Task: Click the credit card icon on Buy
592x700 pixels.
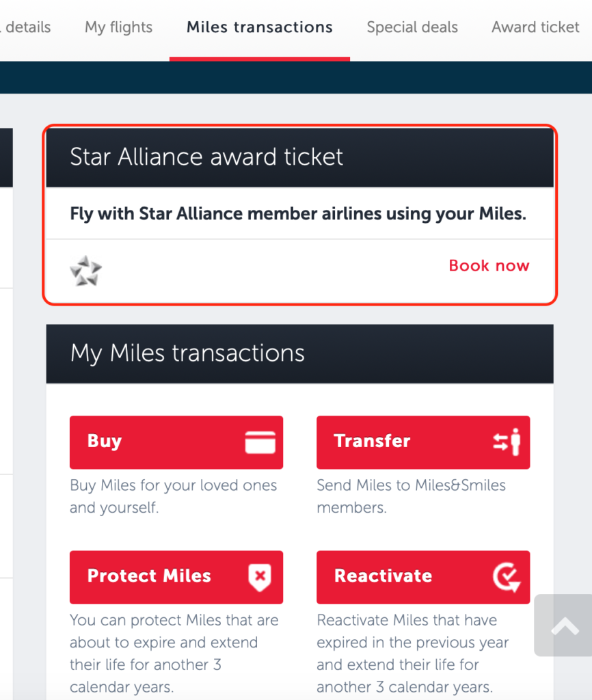Action: (x=260, y=442)
